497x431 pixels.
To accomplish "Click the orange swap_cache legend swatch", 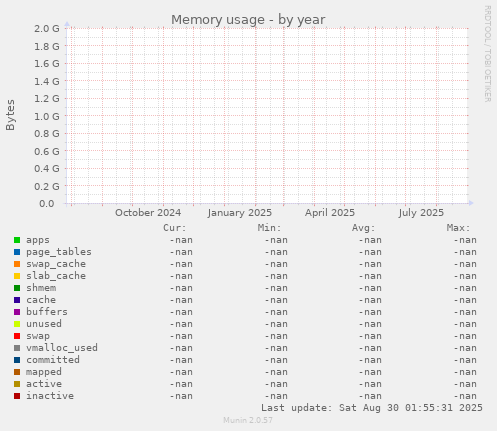I will [x=17, y=264].
